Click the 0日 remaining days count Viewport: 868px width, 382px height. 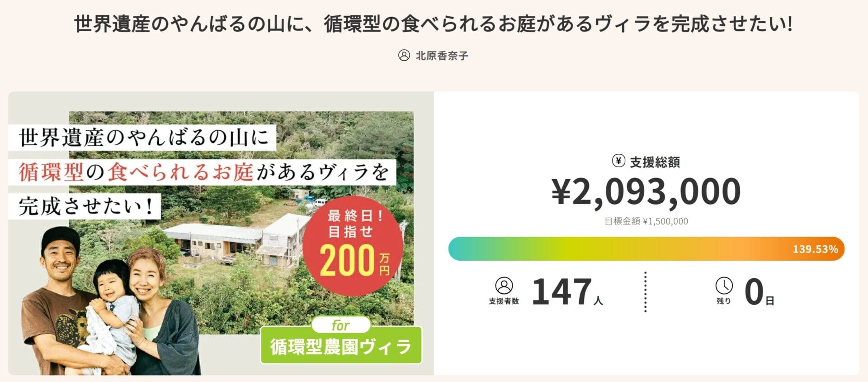click(759, 292)
